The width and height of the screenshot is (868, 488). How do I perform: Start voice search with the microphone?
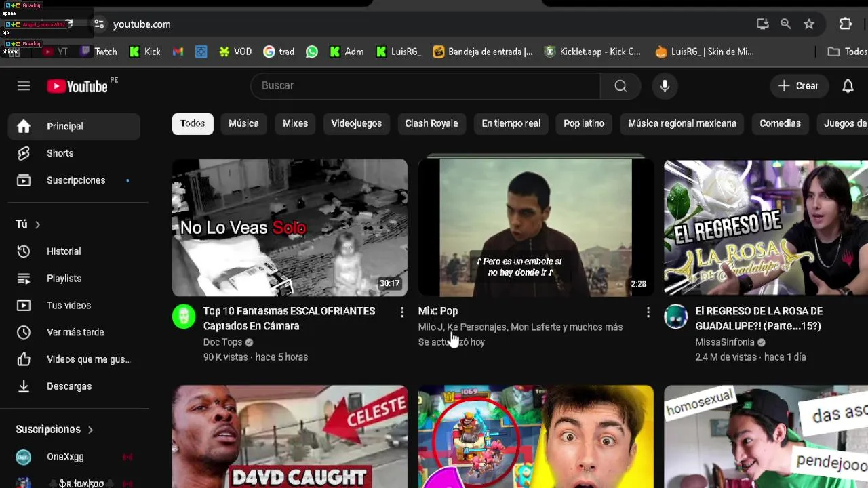click(x=665, y=86)
